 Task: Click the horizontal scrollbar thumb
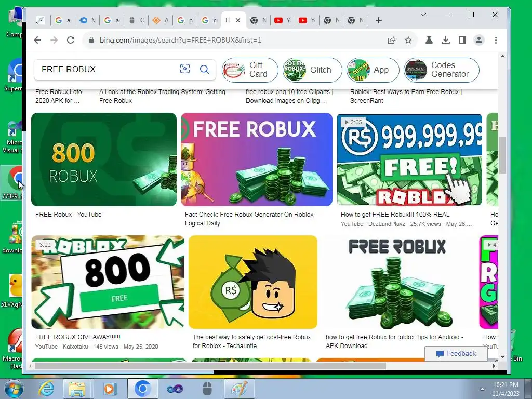(x=210, y=366)
